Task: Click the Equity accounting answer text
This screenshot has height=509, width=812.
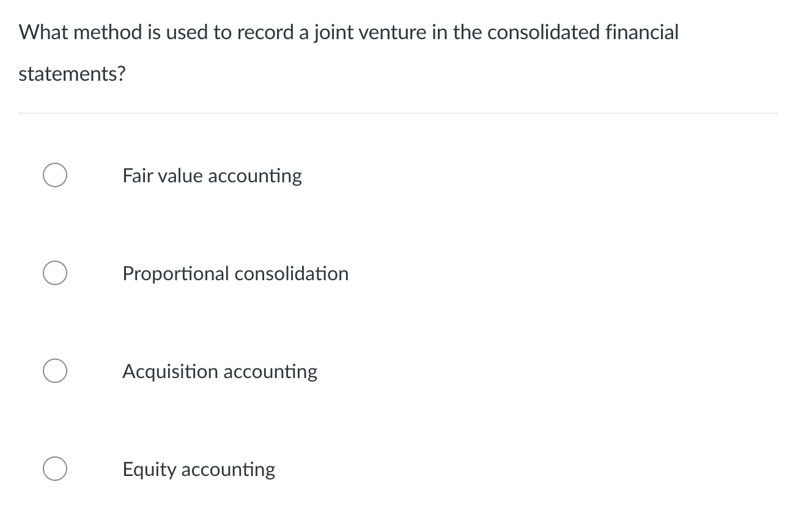Action: click(x=199, y=470)
